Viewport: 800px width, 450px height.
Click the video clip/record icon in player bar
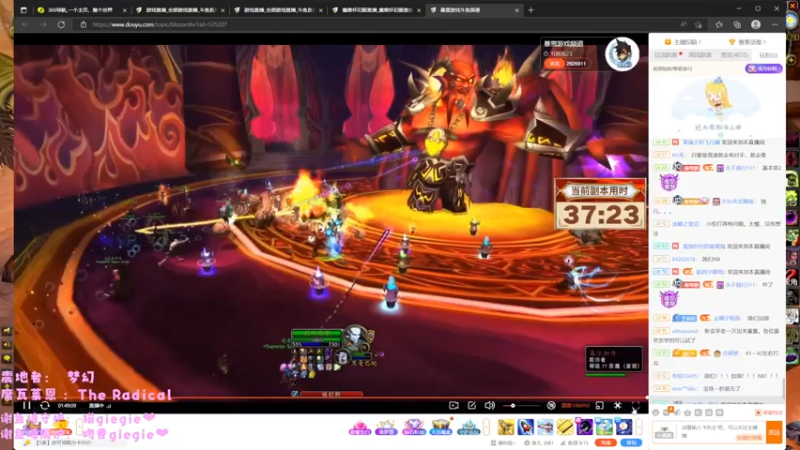tap(454, 406)
